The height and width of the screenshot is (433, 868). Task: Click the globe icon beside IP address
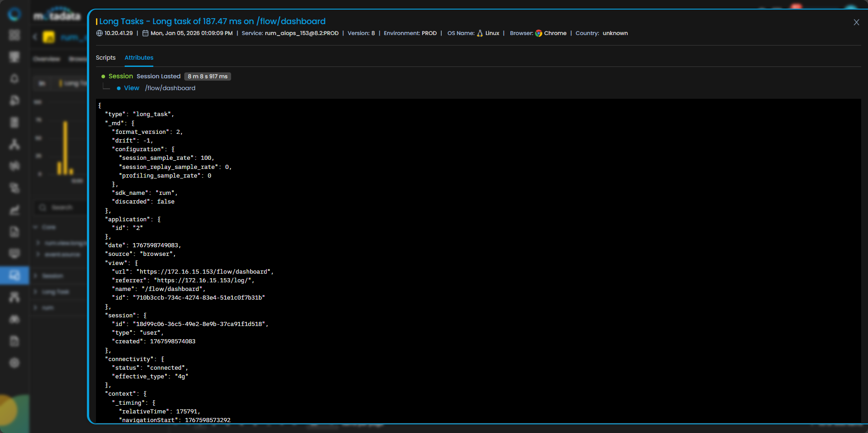tap(100, 33)
